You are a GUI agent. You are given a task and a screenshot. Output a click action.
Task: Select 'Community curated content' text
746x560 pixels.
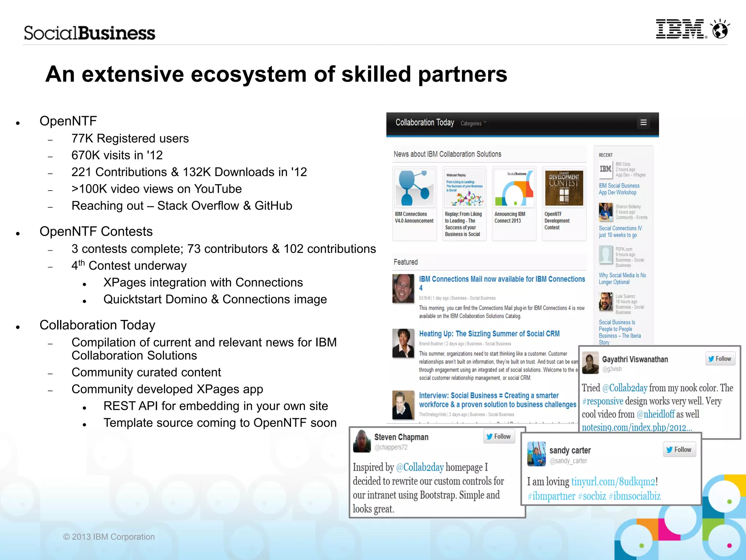(x=146, y=372)
